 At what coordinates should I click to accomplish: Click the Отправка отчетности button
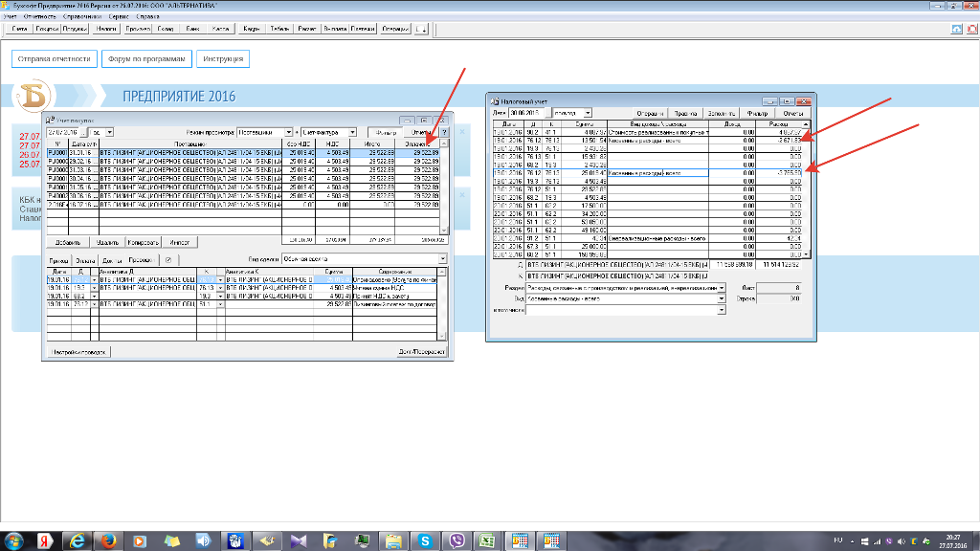[55, 59]
